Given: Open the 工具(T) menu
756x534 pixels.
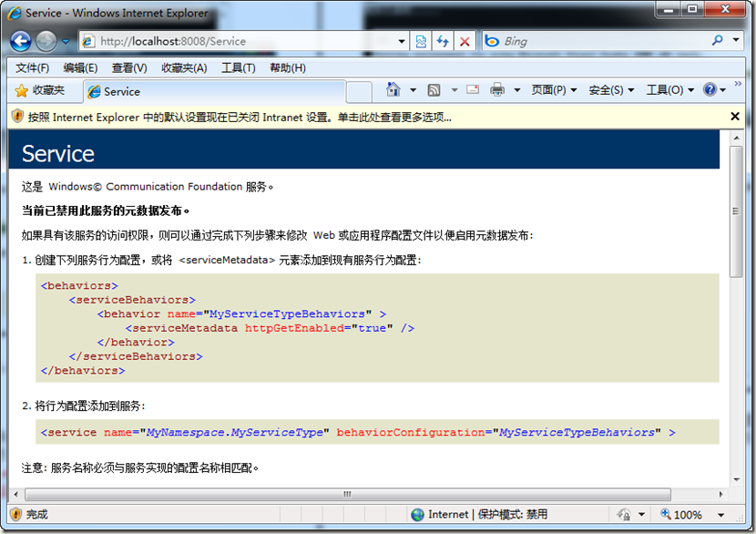Looking at the screenshot, I should [x=238, y=68].
